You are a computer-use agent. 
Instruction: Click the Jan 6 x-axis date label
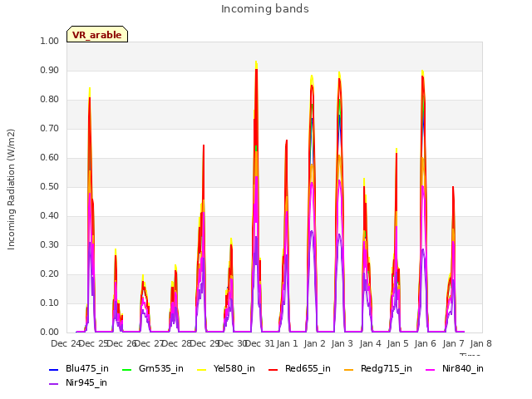point(426,343)
